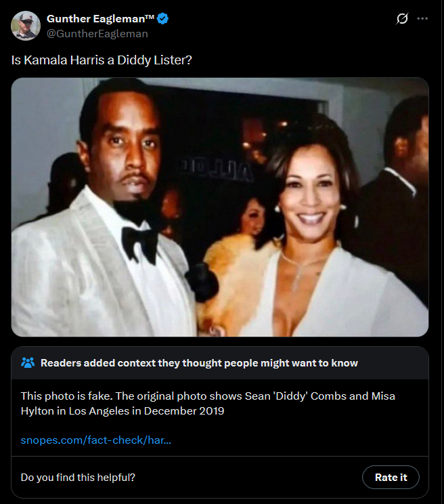Click the blurry sign lettering in photo background

click(x=218, y=169)
